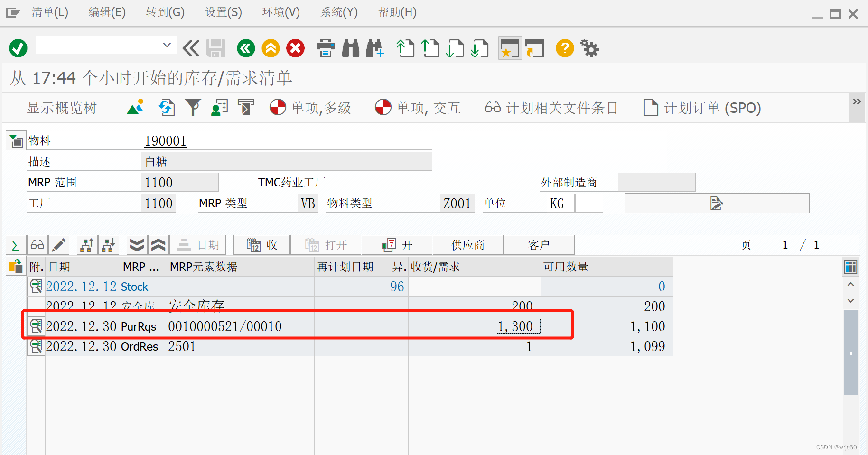The image size is (868, 455).
Task: Click the person-with-list icon in toolbar
Action: click(220, 108)
